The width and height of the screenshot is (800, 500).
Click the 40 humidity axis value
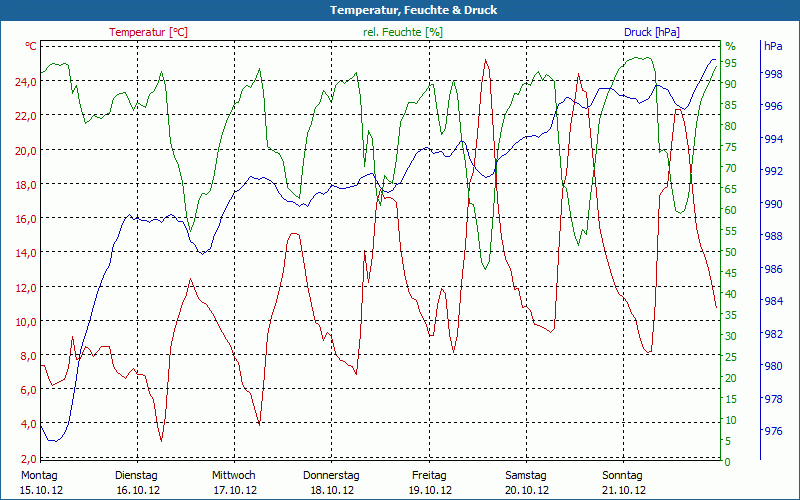tap(731, 294)
